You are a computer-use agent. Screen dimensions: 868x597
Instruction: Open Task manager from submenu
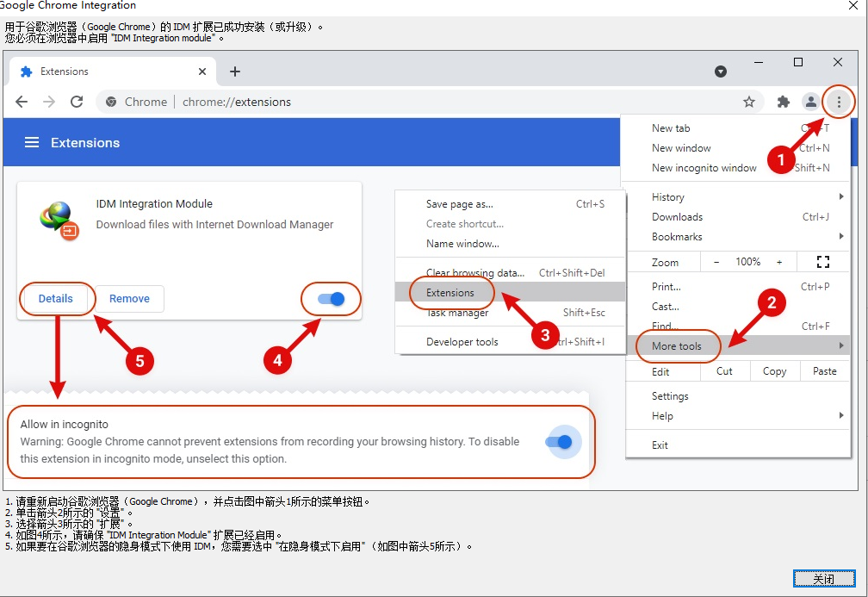pyautogui.click(x=510, y=313)
